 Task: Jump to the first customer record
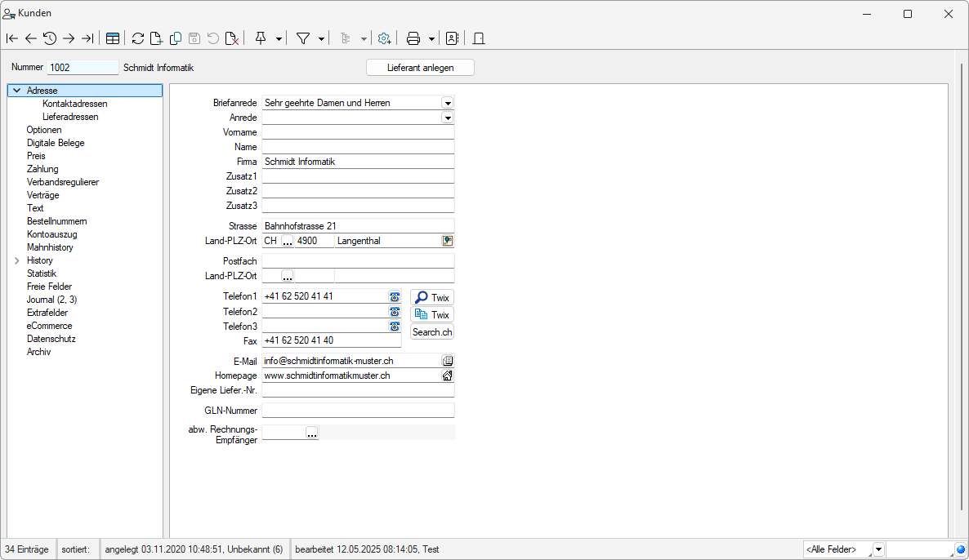coord(11,38)
